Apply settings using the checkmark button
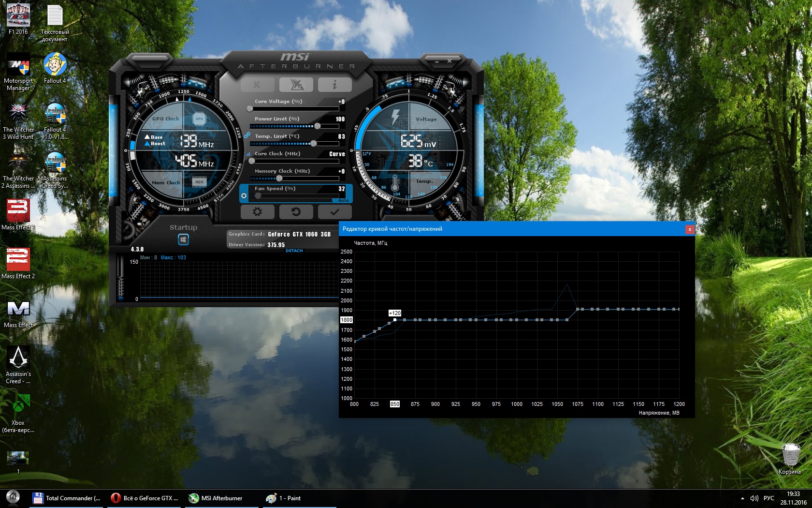Image resolution: width=812 pixels, height=508 pixels. [x=334, y=211]
